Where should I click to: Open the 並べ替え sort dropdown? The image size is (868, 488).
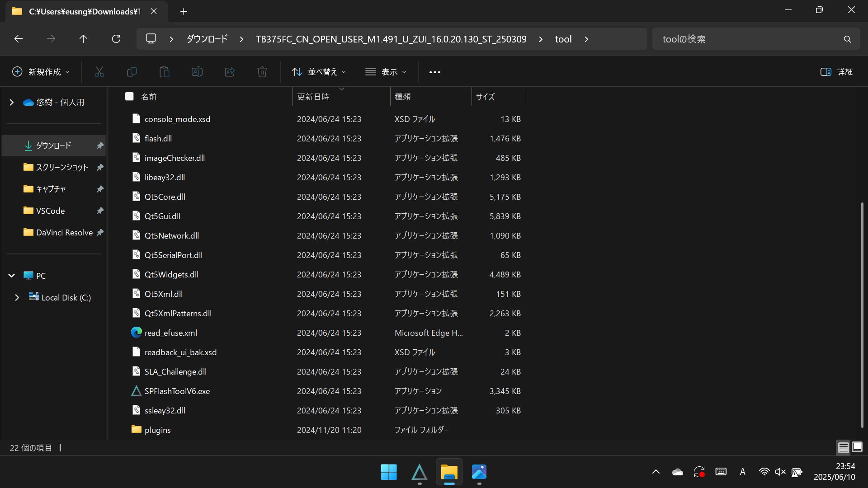pos(318,72)
